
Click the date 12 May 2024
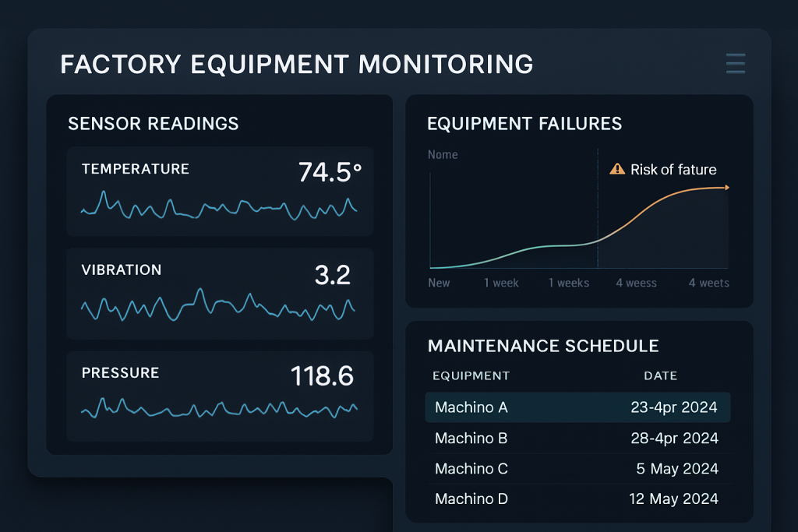tap(673, 499)
